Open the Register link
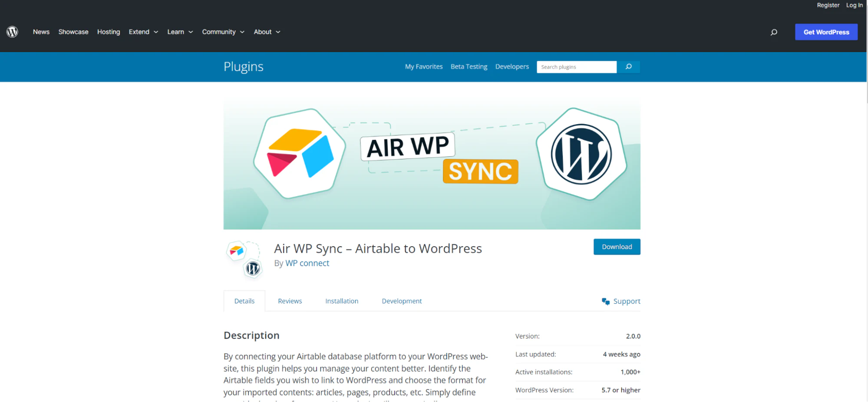 [x=828, y=5]
